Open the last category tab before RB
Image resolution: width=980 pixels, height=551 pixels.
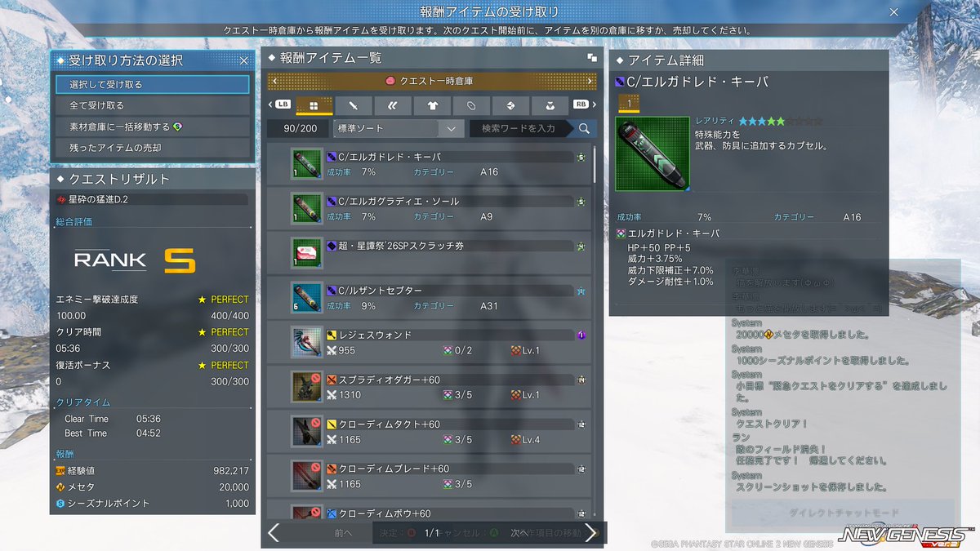[550, 105]
